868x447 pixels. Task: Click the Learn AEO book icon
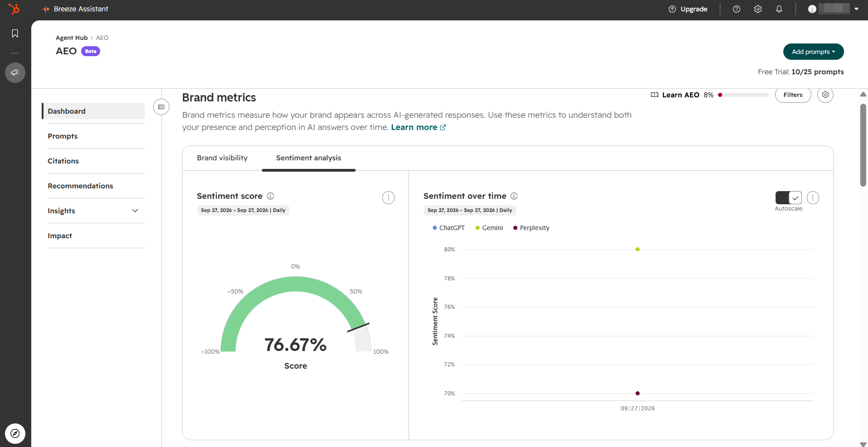(654, 95)
